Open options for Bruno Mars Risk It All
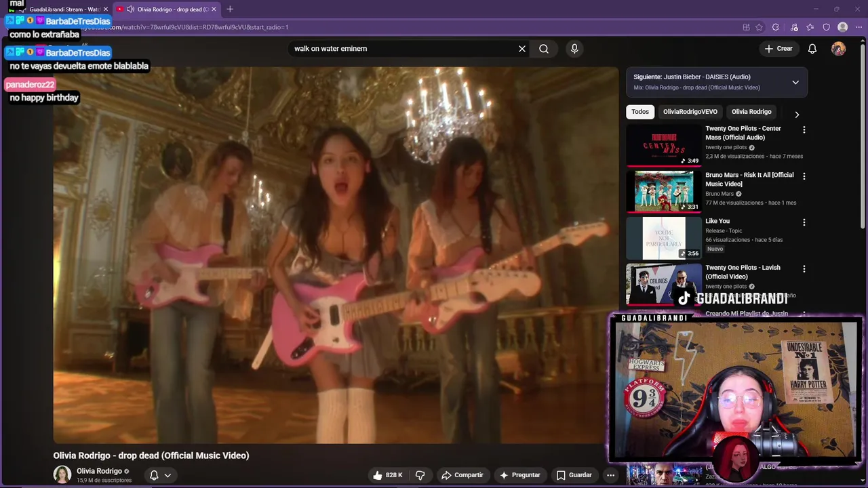The height and width of the screenshot is (488, 868). point(804,176)
